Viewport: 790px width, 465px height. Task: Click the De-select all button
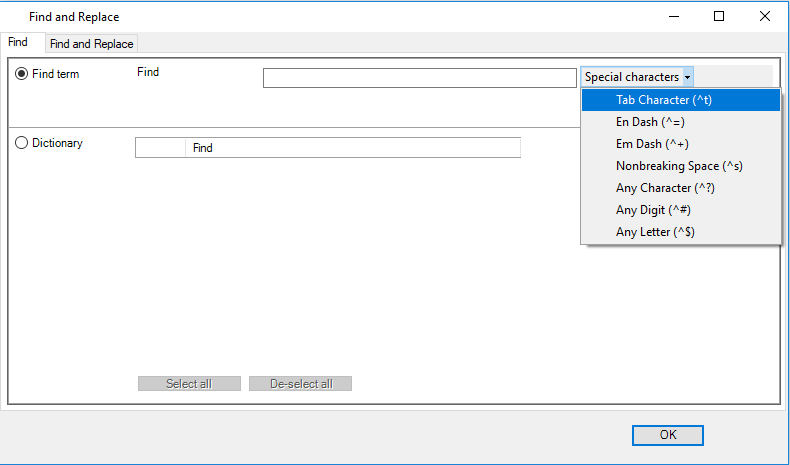[x=300, y=384]
